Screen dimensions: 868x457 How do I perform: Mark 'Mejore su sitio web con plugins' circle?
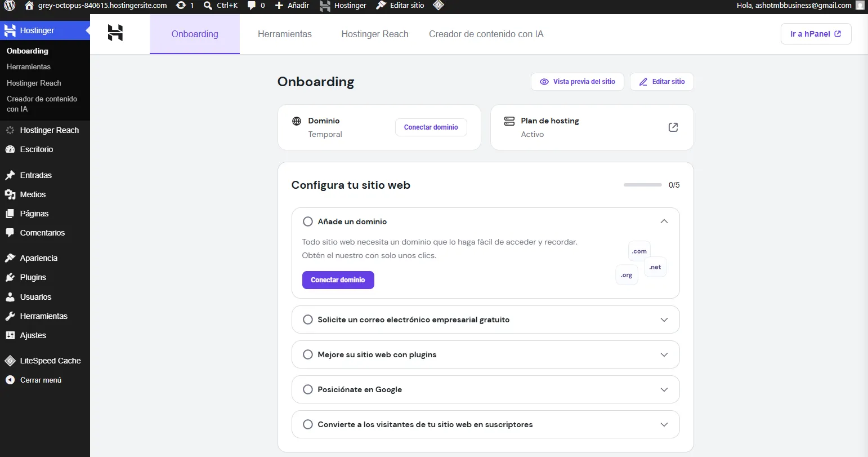(x=308, y=354)
